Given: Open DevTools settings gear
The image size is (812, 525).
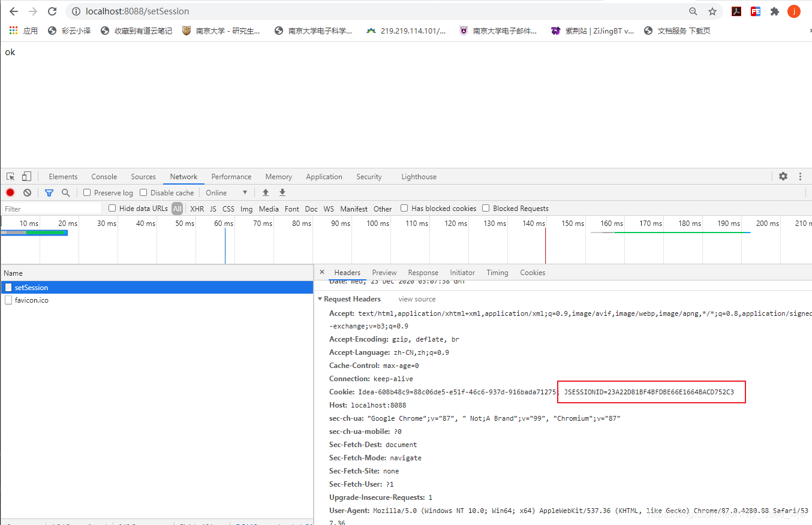Looking at the screenshot, I should [783, 176].
